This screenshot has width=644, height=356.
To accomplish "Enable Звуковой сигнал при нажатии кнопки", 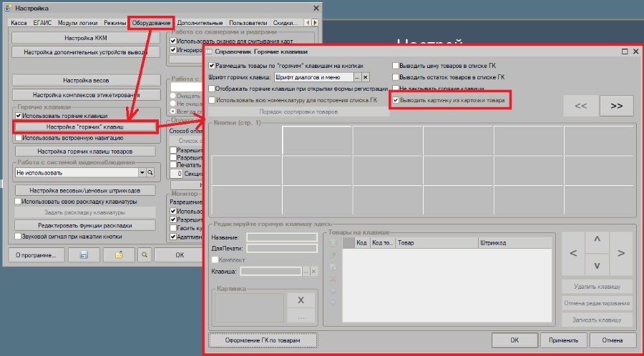I will (x=18, y=236).
